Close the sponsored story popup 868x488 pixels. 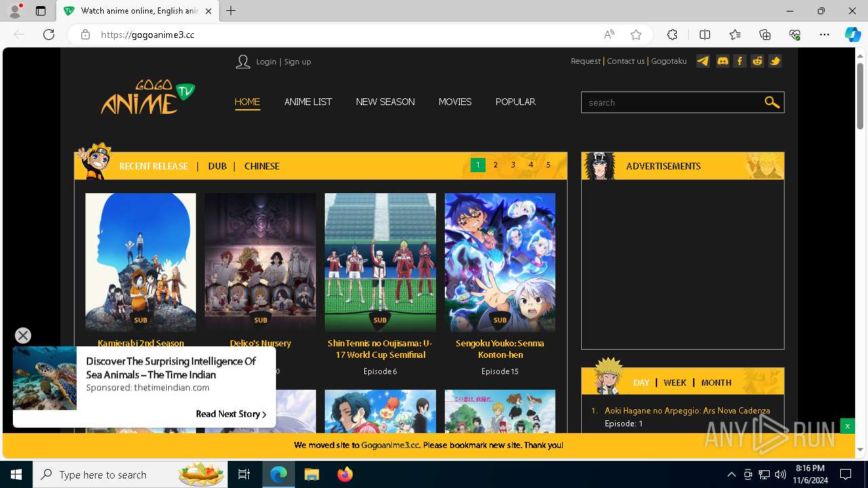pyautogui.click(x=23, y=335)
